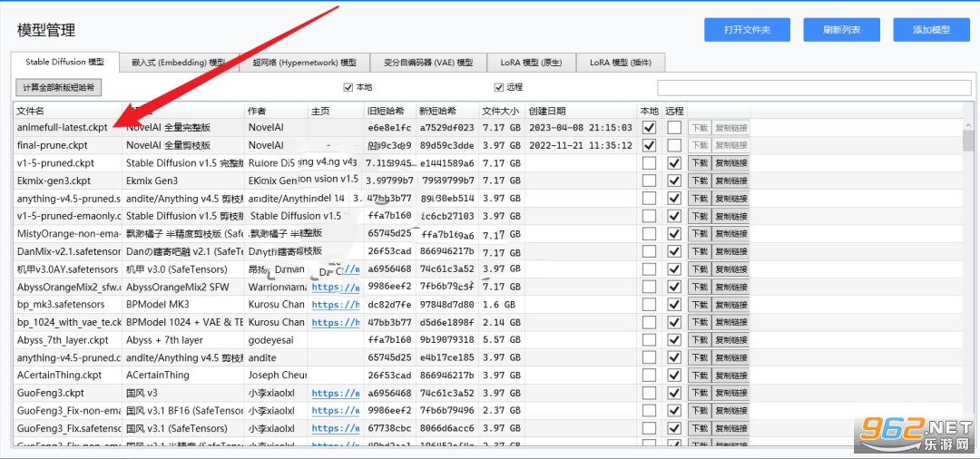Open homepage link of GuoFeng3_Fix.safetensors row
Screen dimensions: 980x459
(337, 429)
